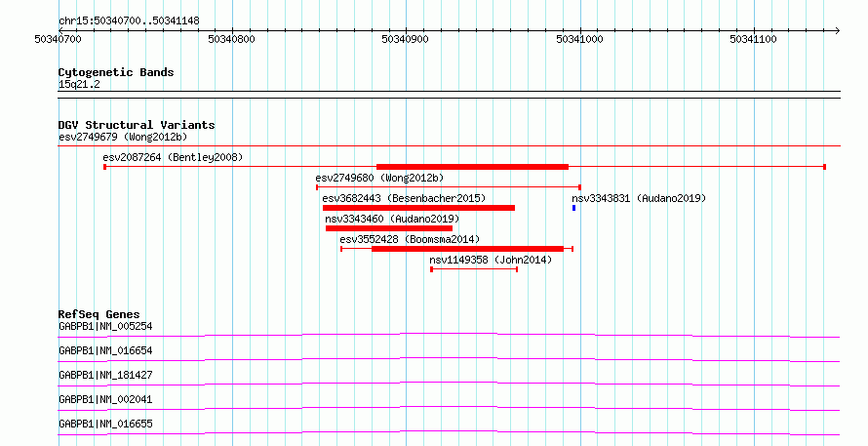Image resolution: width=868 pixels, height=446 pixels.
Task: Click the small blue nsv3343831 marker
Action: point(574,208)
